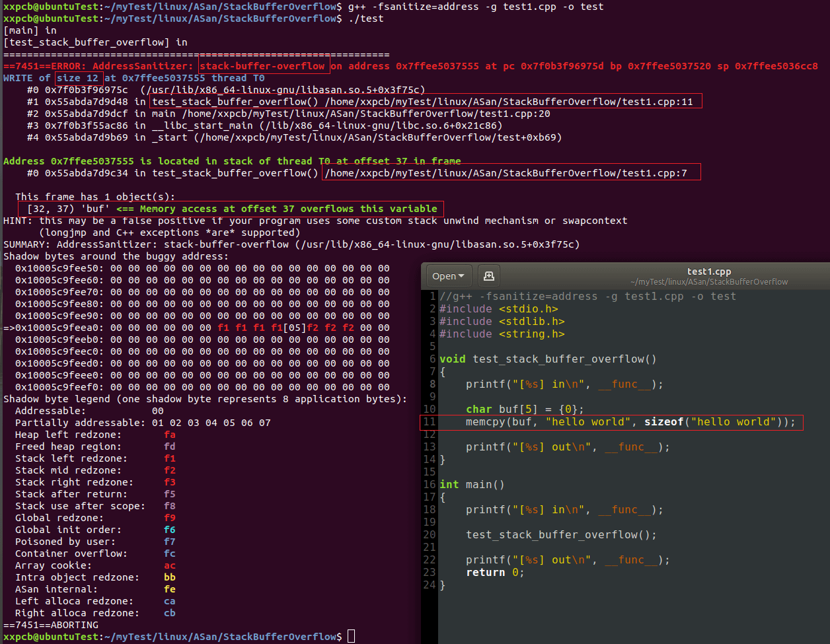Screen dimensions: 830x644
Task: Click the SUMMARY: AddressSanitizer line
Action: click(x=291, y=244)
